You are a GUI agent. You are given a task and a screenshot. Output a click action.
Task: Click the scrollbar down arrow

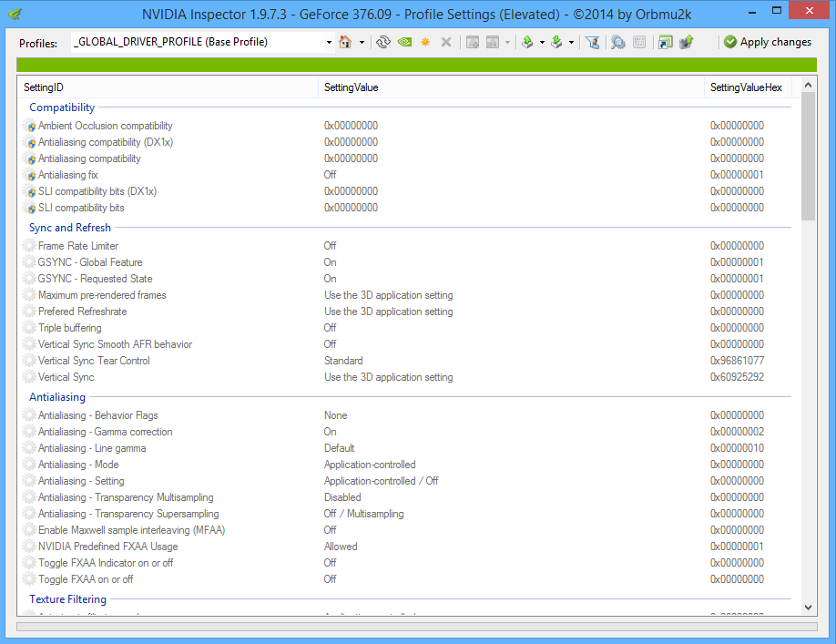809,608
